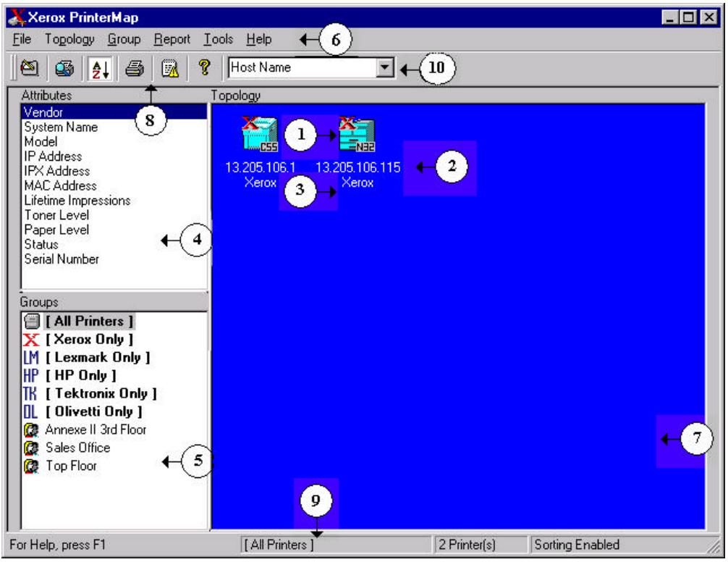
Task: Click the TK Tektronix group icon
Action: tap(30, 394)
